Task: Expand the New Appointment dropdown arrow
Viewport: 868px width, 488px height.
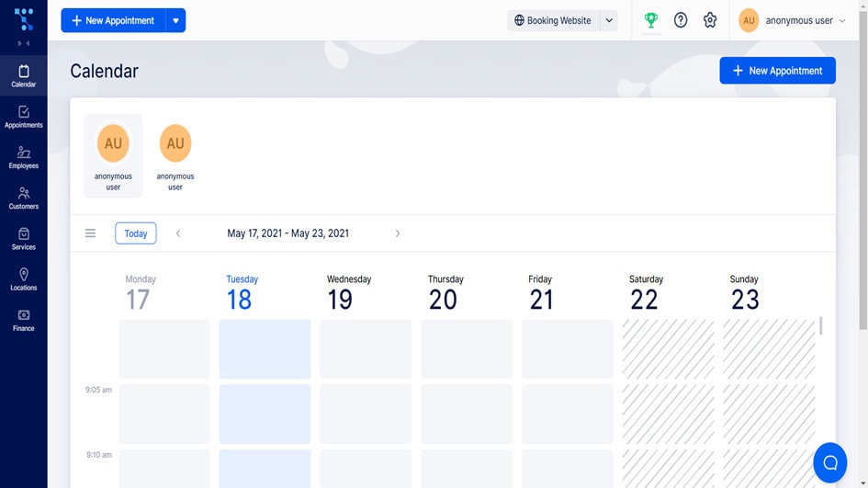Action: point(175,20)
